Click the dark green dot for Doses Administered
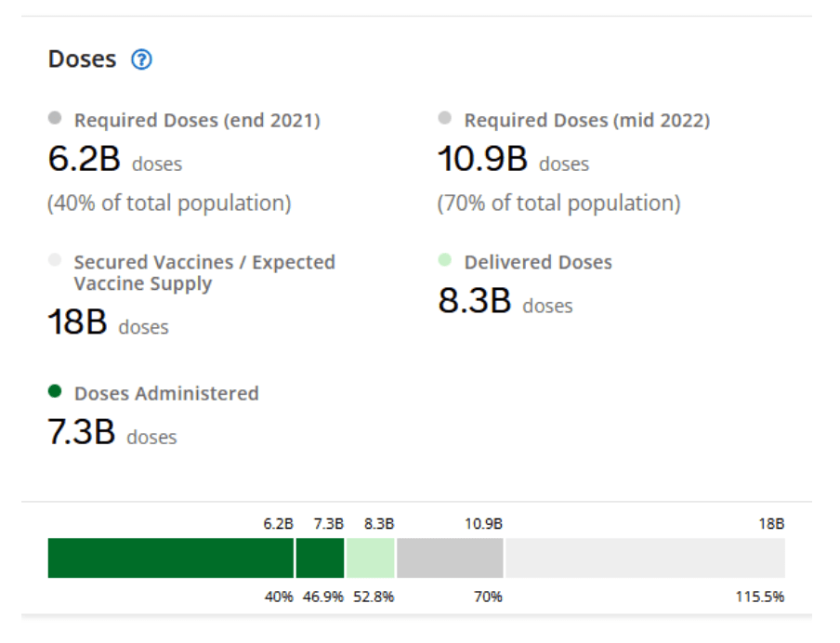The height and width of the screenshot is (643, 840). click(55, 392)
